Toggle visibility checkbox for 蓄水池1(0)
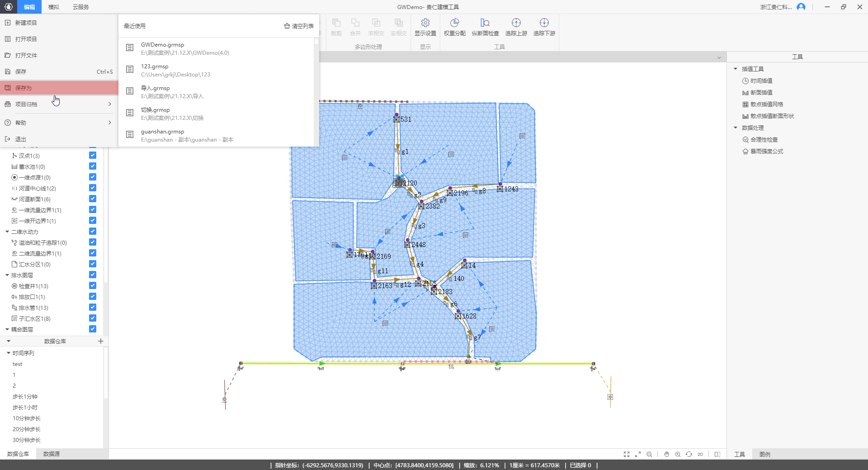The image size is (868, 470). click(x=93, y=166)
